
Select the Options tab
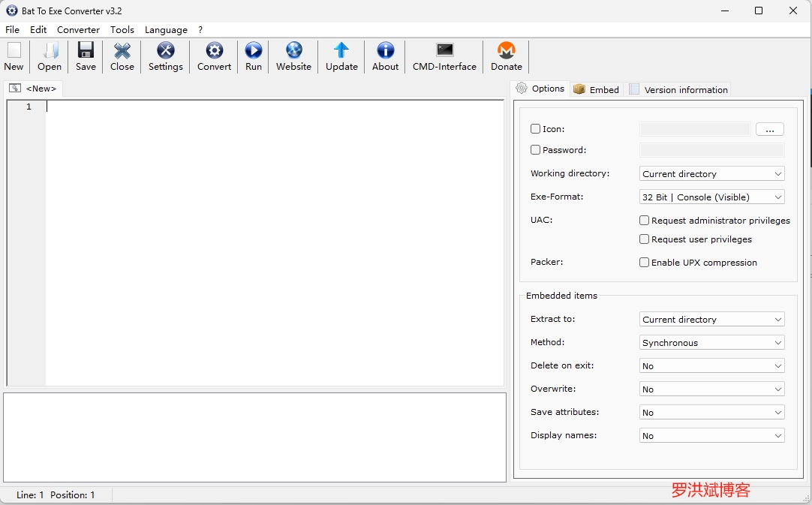click(x=540, y=89)
